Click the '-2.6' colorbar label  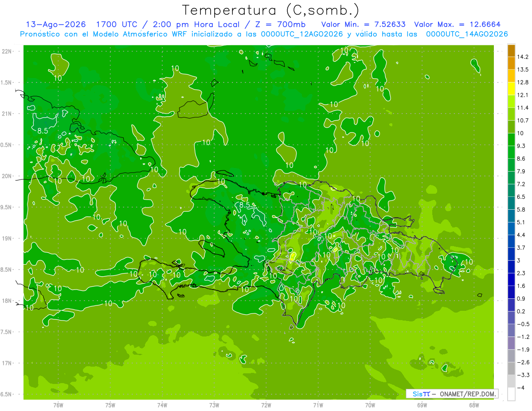click(523, 362)
